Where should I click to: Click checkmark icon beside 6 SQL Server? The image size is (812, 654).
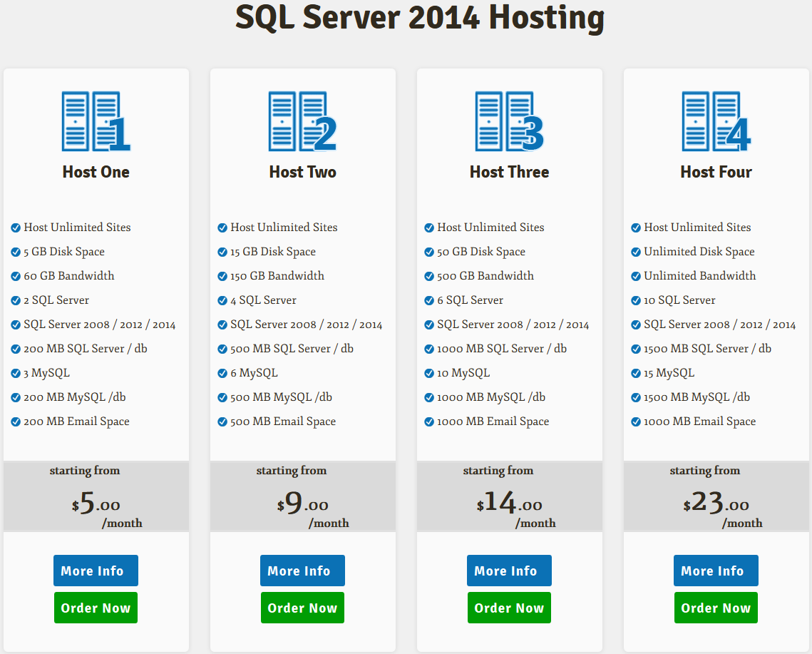click(428, 300)
